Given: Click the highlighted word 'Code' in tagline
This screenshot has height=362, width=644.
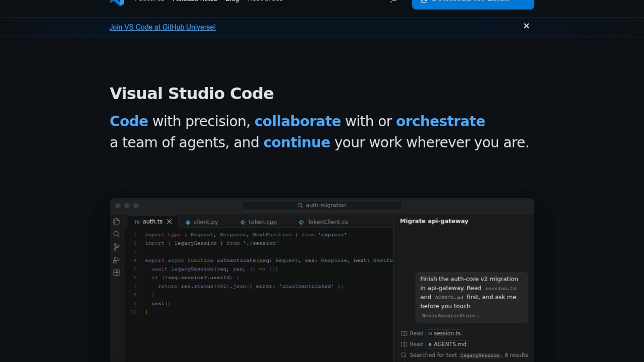Looking at the screenshot, I should (x=129, y=121).
